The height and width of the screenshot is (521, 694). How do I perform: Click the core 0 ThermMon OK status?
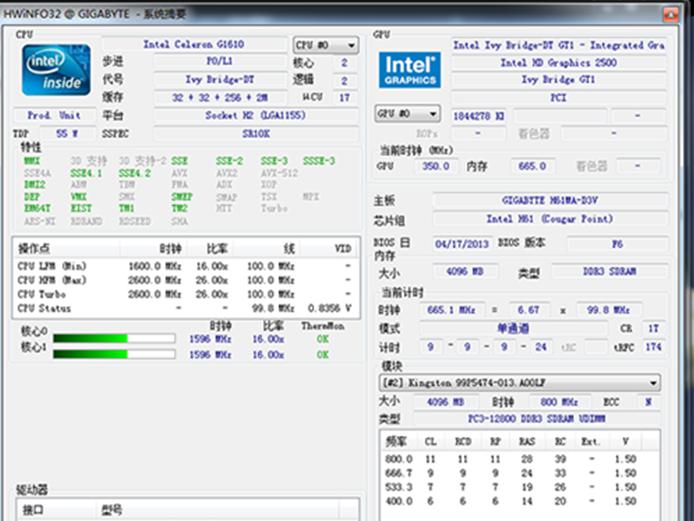coord(323,339)
